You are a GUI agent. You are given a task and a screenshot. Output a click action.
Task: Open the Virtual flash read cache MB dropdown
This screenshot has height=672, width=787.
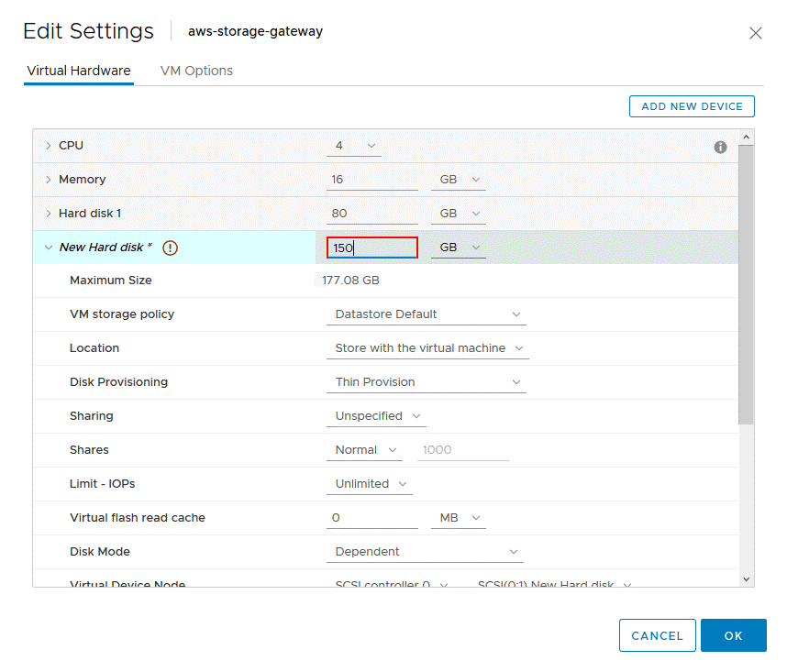[x=458, y=517]
